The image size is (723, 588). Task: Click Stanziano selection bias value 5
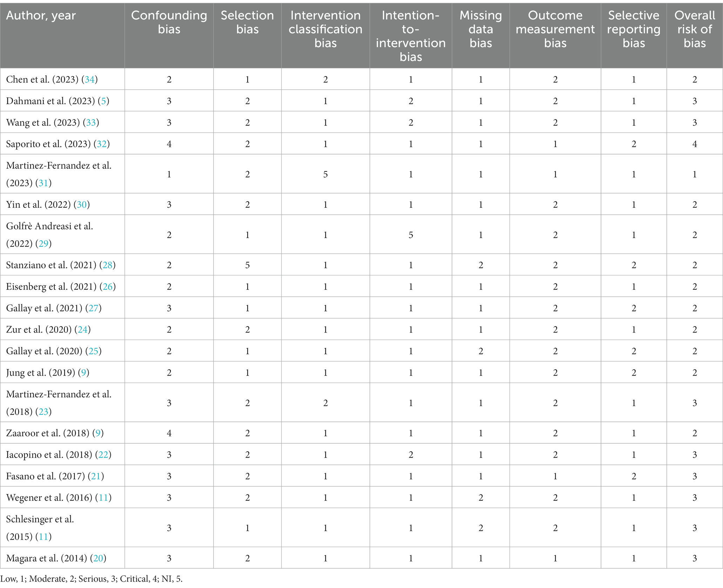point(247,265)
